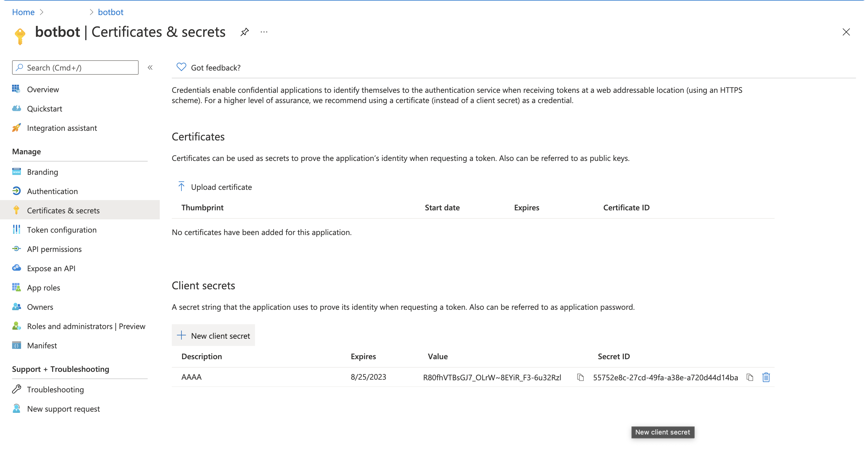The image size is (868, 452).
Task: Select the 55752e8c secret ID text
Action: [665, 377]
